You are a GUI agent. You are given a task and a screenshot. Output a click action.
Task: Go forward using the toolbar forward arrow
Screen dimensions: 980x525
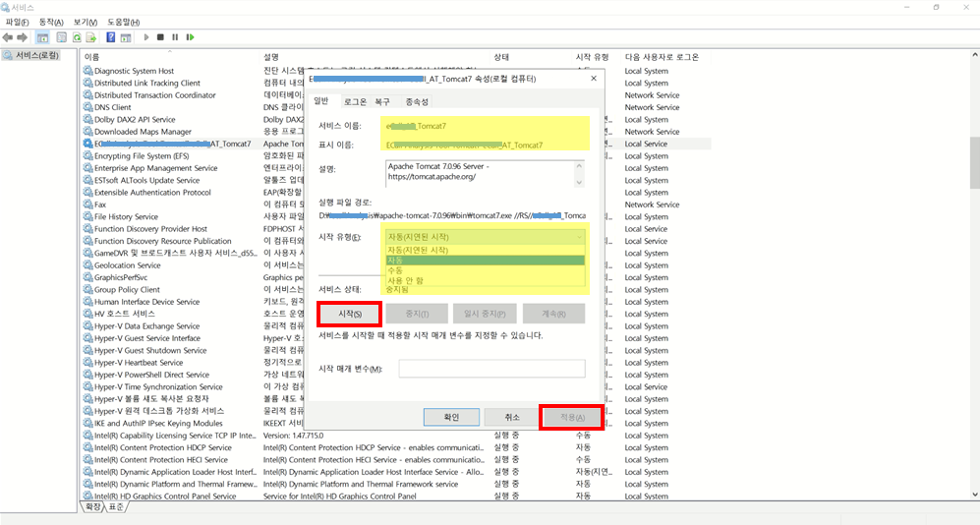[x=23, y=37]
